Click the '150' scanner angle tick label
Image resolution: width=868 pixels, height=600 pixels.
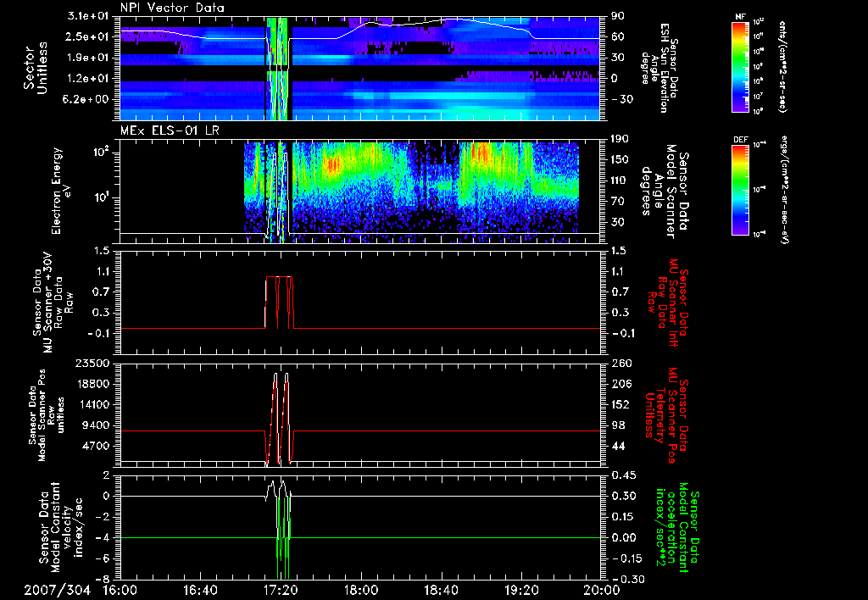pyautogui.click(x=620, y=159)
